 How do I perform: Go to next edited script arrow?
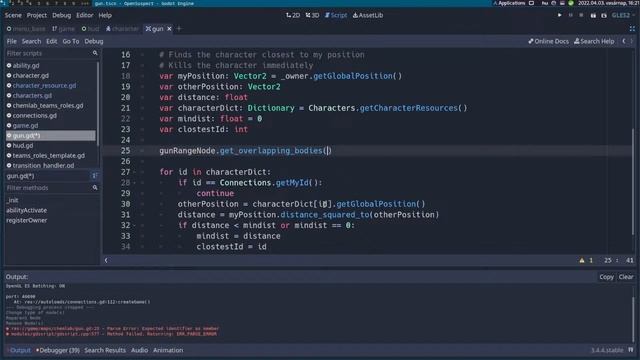tap(631, 41)
